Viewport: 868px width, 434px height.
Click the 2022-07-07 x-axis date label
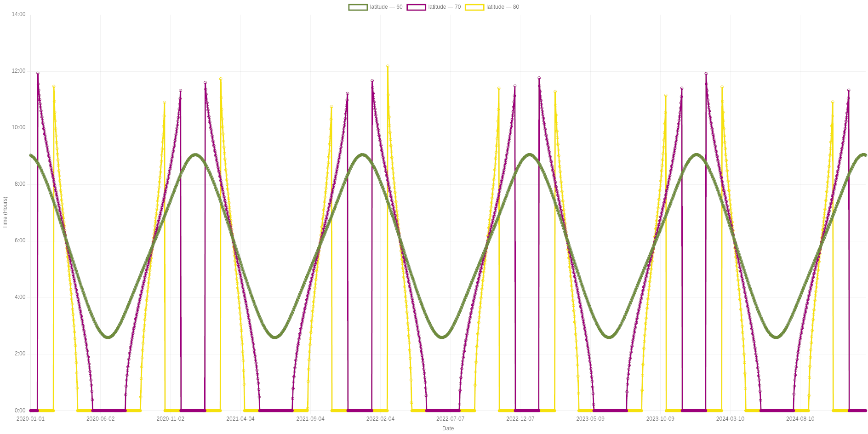450,419
